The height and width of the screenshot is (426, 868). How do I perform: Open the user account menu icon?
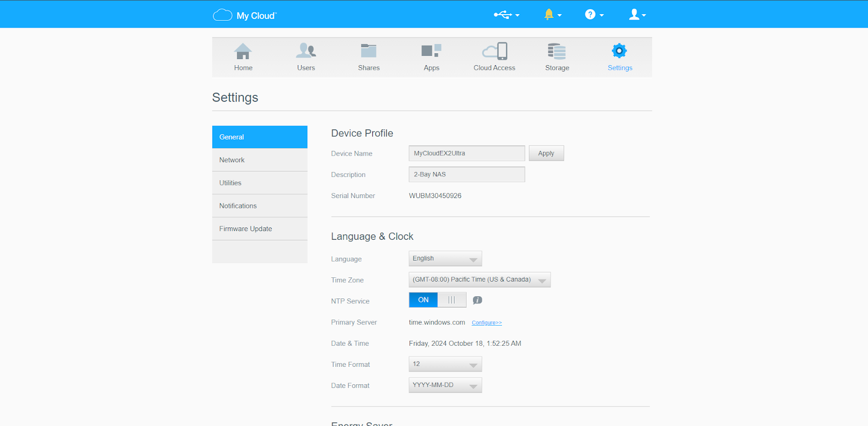[637, 15]
